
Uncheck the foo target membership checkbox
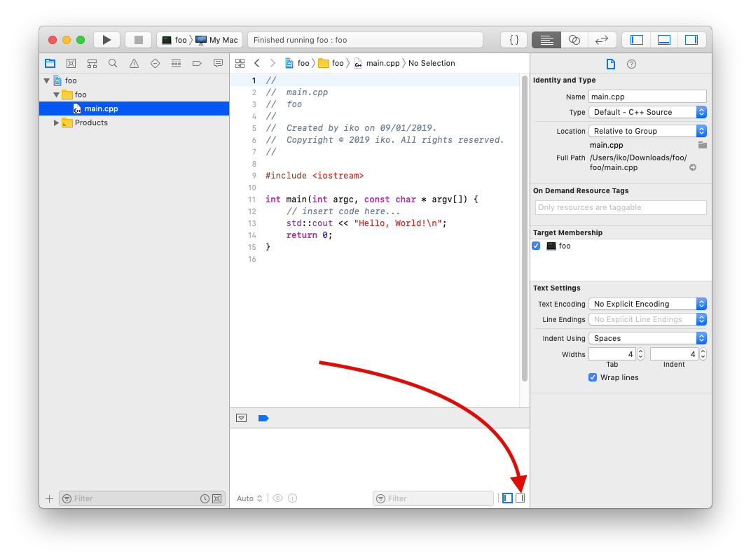click(536, 246)
